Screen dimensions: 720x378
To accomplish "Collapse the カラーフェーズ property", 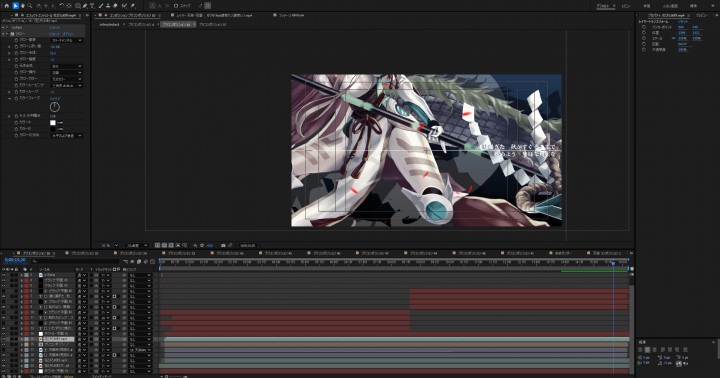I will point(9,98).
